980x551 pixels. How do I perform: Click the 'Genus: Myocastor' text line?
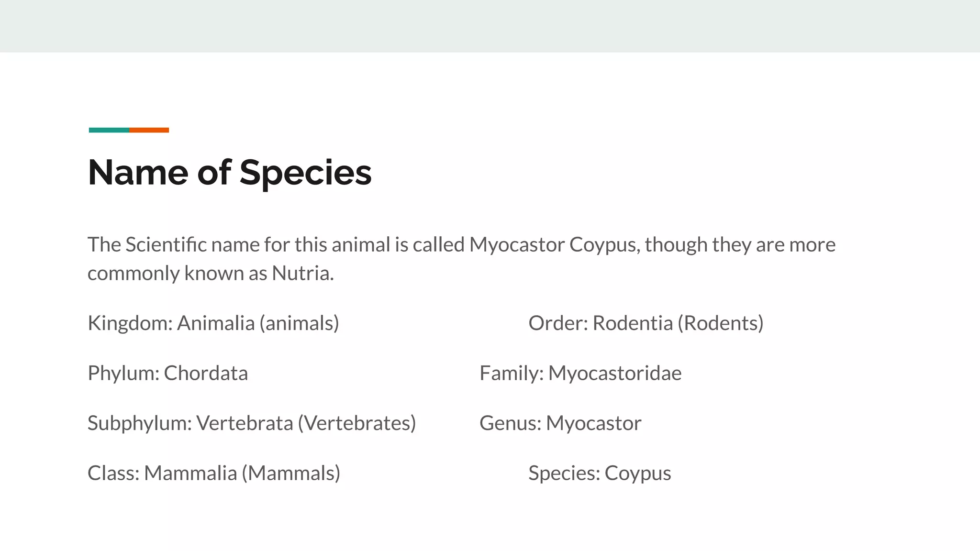point(560,423)
